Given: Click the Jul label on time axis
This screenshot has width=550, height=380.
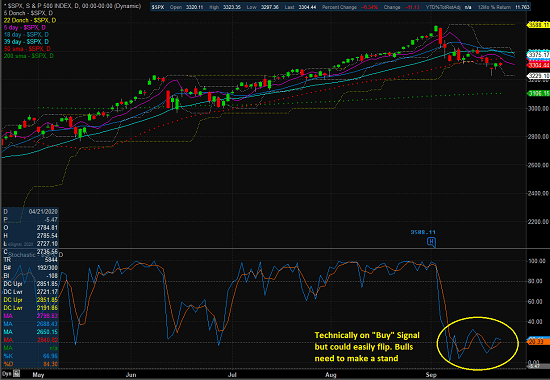Looking at the screenshot, I should click(x=232, y=375).
